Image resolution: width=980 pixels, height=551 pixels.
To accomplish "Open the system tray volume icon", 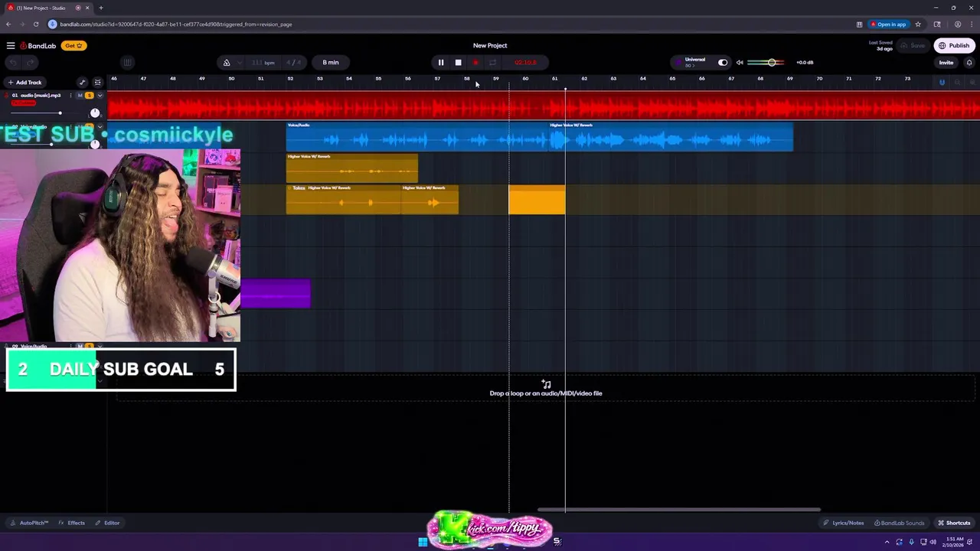I will pos(933,542).
